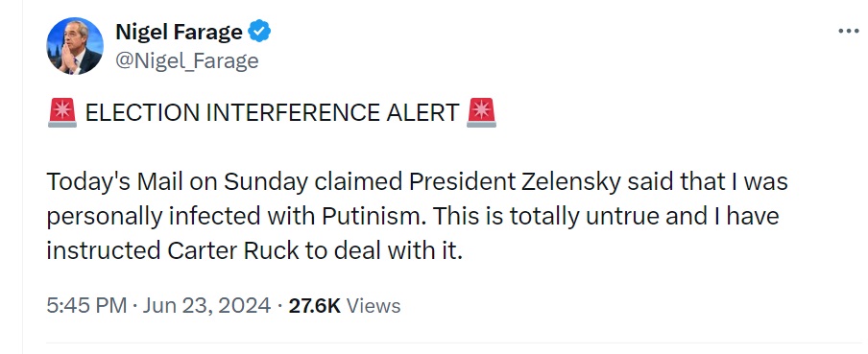This screenshot has height=354, width=868.
Task: Click the siren emoji before ELECTION
Action: pyautogui.click(x=62, y=113)
